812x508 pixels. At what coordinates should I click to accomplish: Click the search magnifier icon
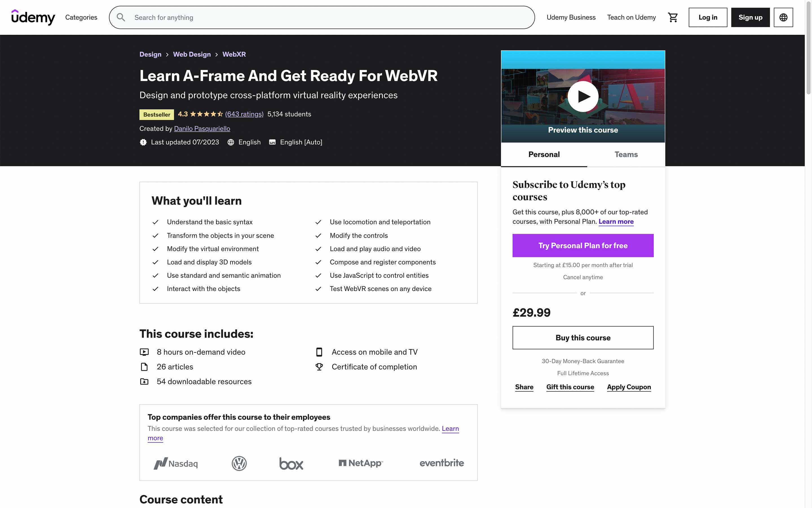pyautogui.click(x=121, y=17)
